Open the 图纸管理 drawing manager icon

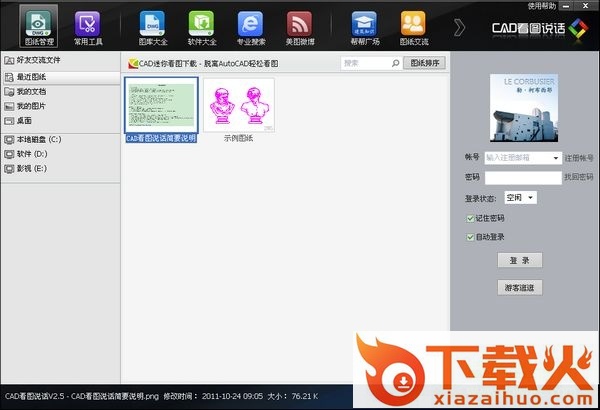coord(39,27)
